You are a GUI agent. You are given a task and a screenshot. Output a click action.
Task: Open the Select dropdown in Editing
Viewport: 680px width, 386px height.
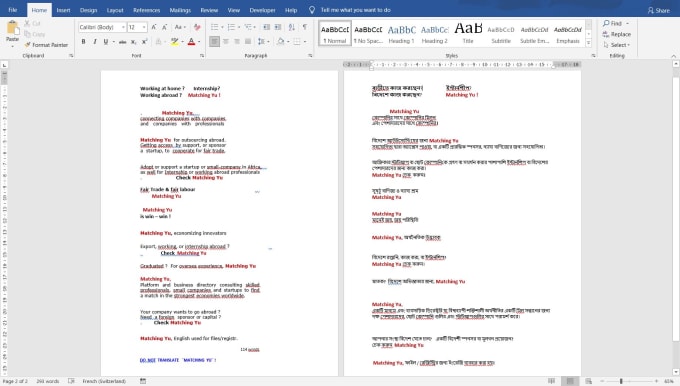(617, 45)
